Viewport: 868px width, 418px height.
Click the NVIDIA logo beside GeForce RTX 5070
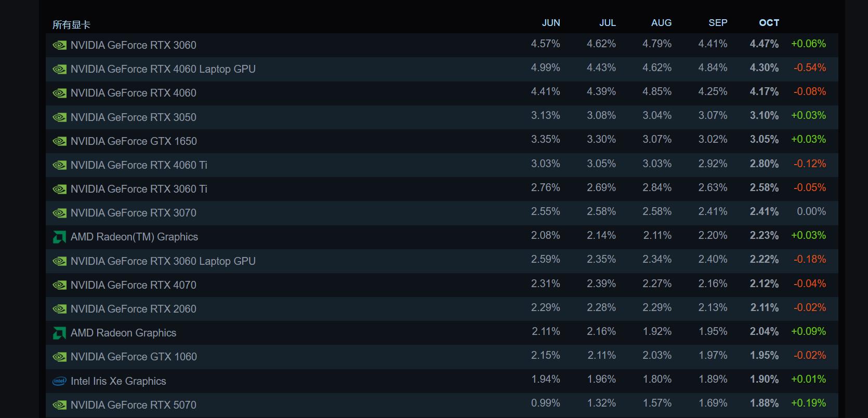(59, 405)
